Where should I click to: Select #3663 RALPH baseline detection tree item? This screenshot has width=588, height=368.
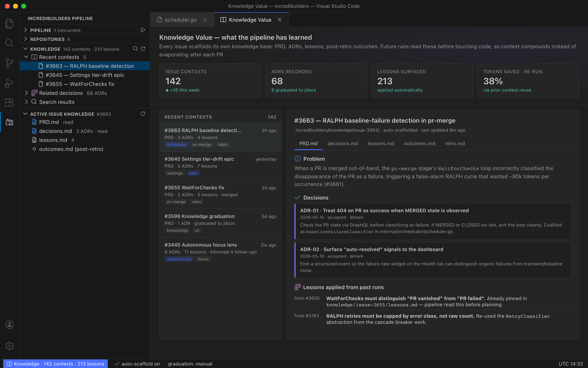(x=85, y=66)
